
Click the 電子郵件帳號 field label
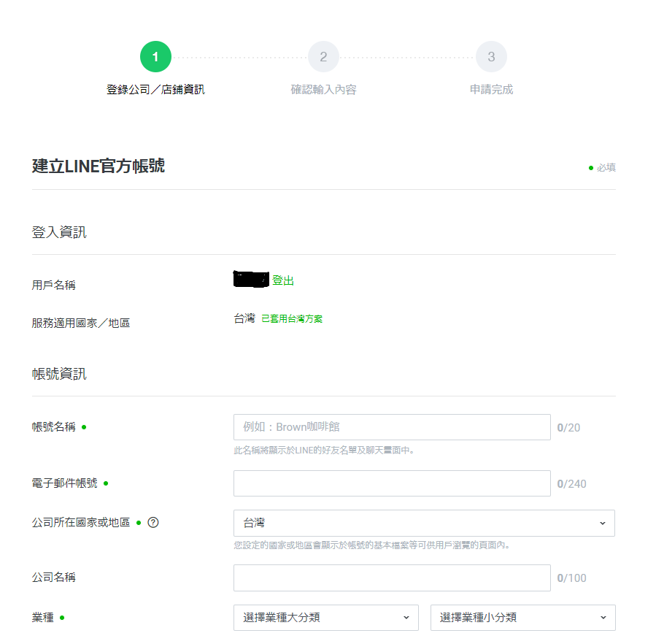tap(64, 483)
